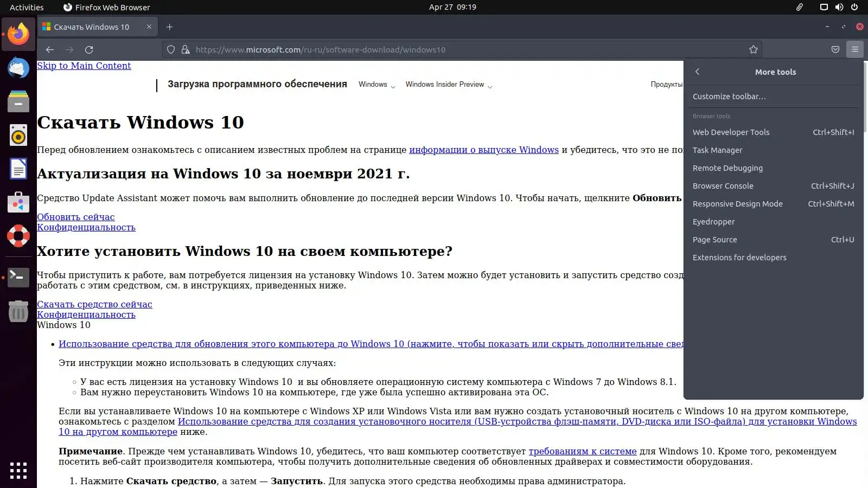Go back from More tools submenu
The height and width of the screenshot is (488, 868).
(698, 72)
